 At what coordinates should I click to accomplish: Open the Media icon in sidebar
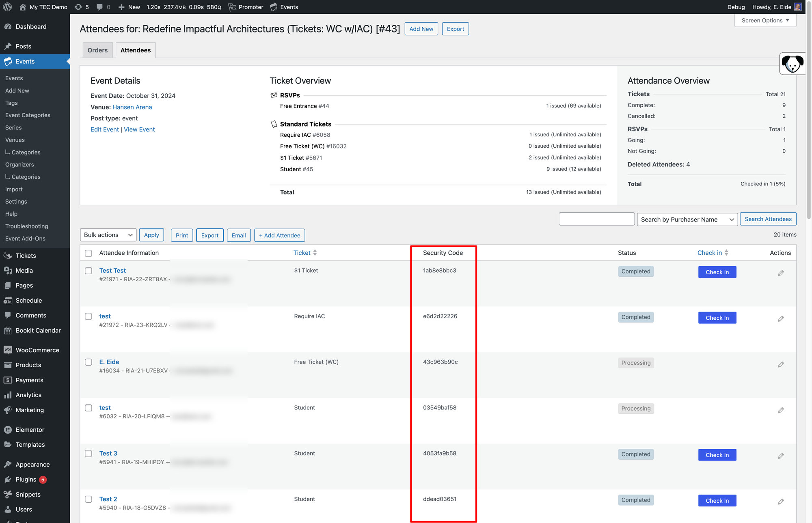tap(8, 271)
